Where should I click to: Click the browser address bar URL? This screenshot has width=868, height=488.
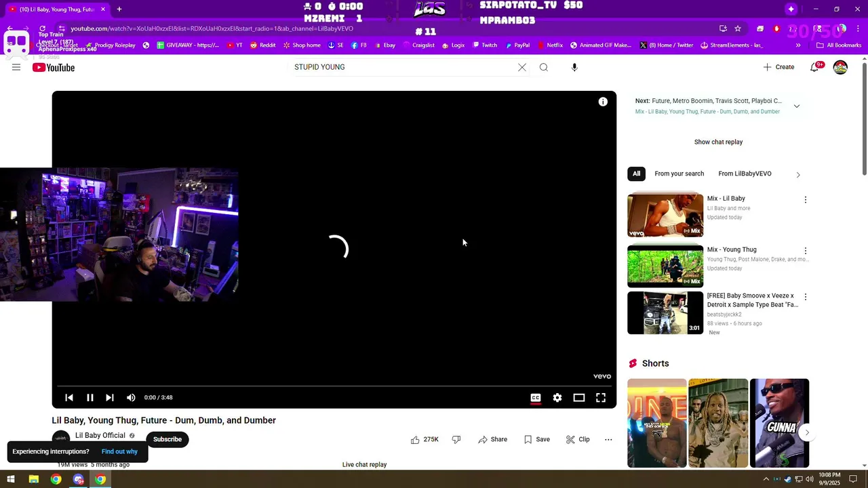212,28
